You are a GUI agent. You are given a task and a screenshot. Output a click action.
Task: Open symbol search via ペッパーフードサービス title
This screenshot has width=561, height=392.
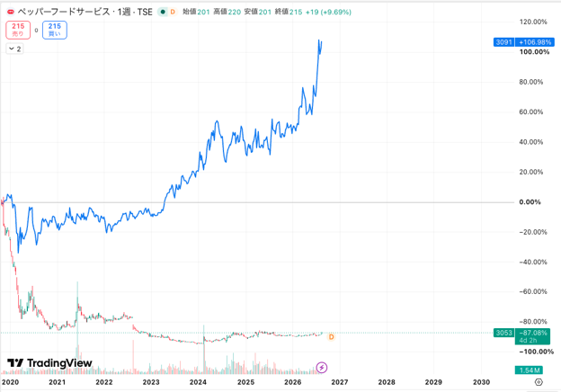coord(64,13)
